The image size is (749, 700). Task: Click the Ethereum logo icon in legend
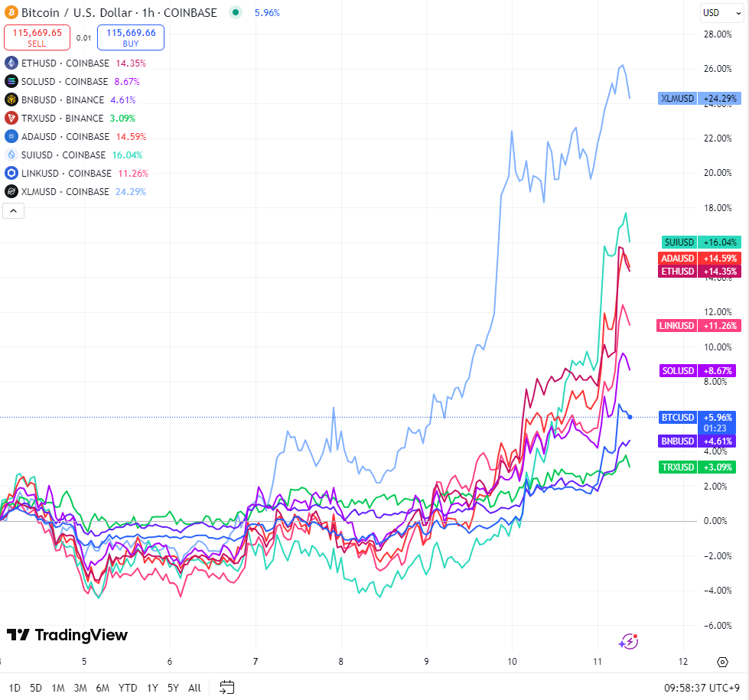click(11, 63)
